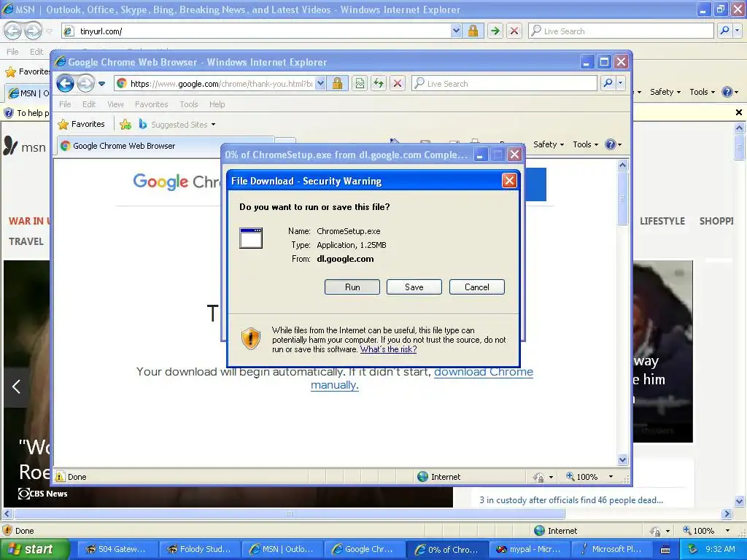This screenshot has height=560, width=747.
Task: Click the security shield warning icon in dialog
Action: click(251, 338)
